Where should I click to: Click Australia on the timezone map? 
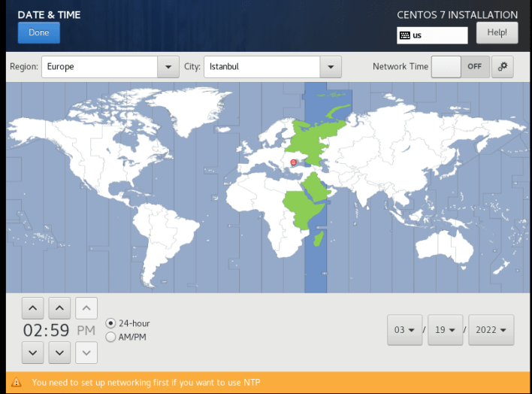click(x=445, y=247)
